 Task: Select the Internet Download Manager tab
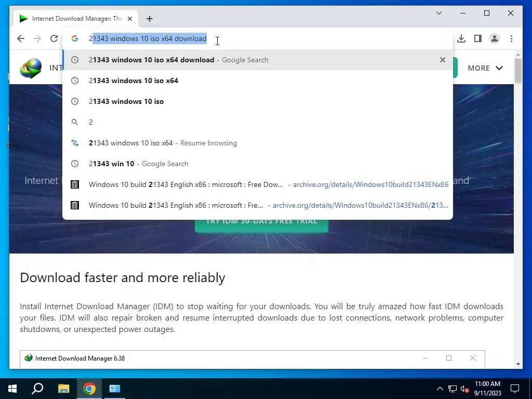point(76,19)
